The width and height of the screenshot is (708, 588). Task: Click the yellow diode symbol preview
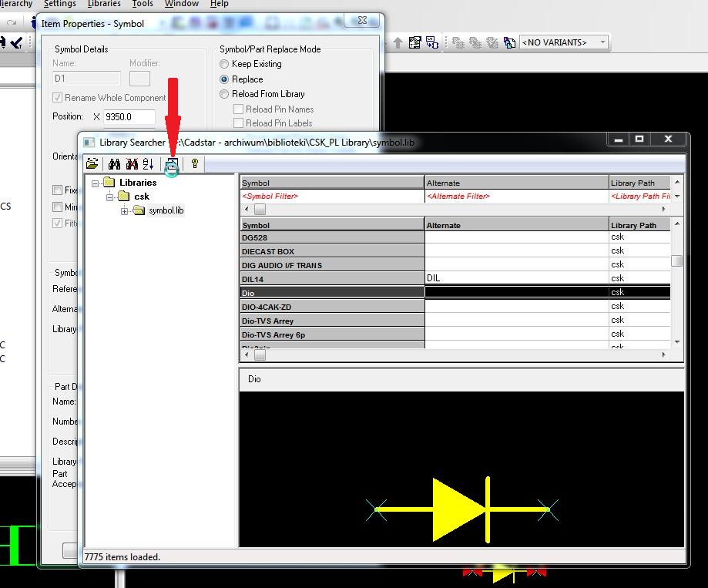(462, 509)
